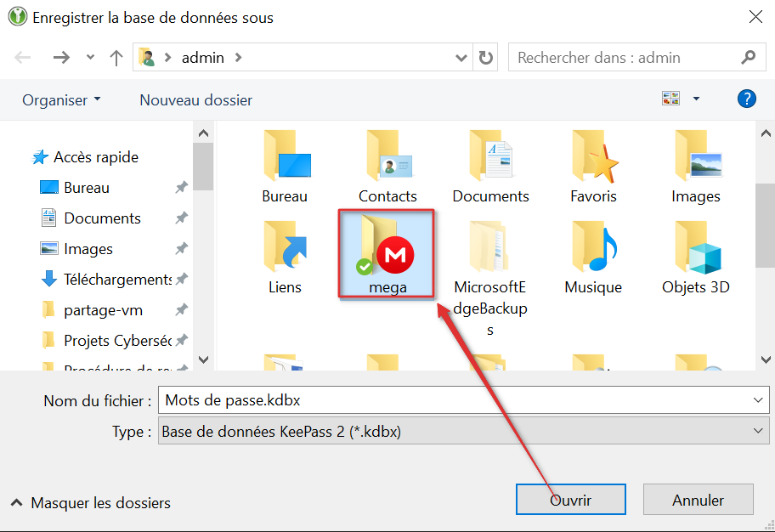Click the help question mark icon

746,99
